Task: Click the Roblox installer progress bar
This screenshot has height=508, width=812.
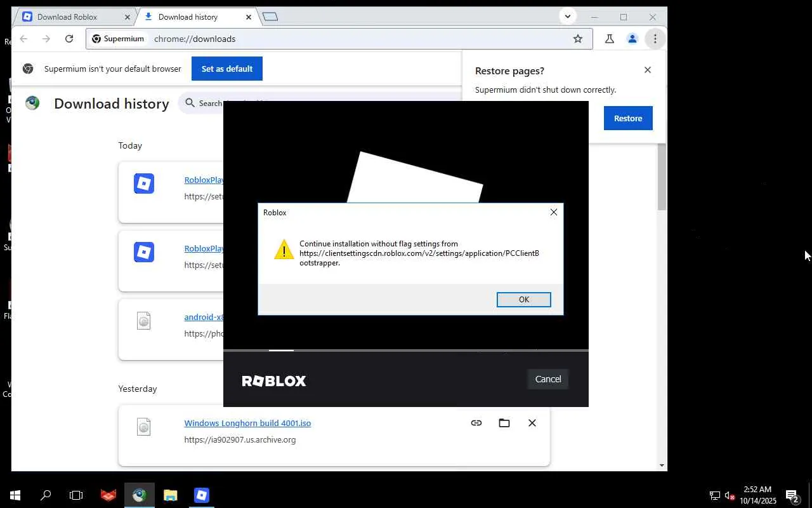Action: (406, 350)
